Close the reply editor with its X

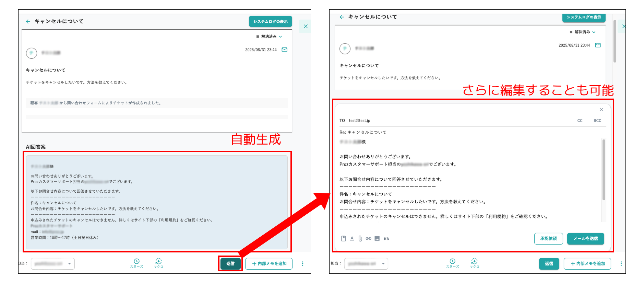tap(601, 110)
